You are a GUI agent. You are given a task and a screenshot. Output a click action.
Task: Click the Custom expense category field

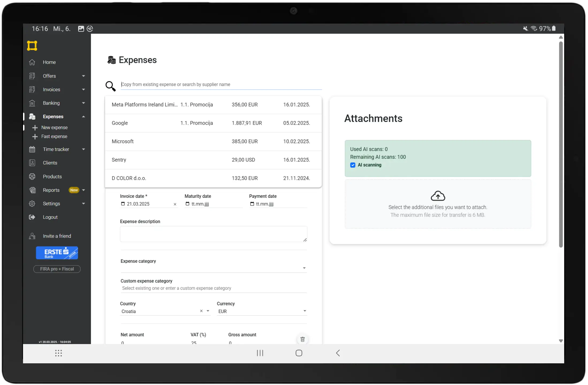[214, 288]
